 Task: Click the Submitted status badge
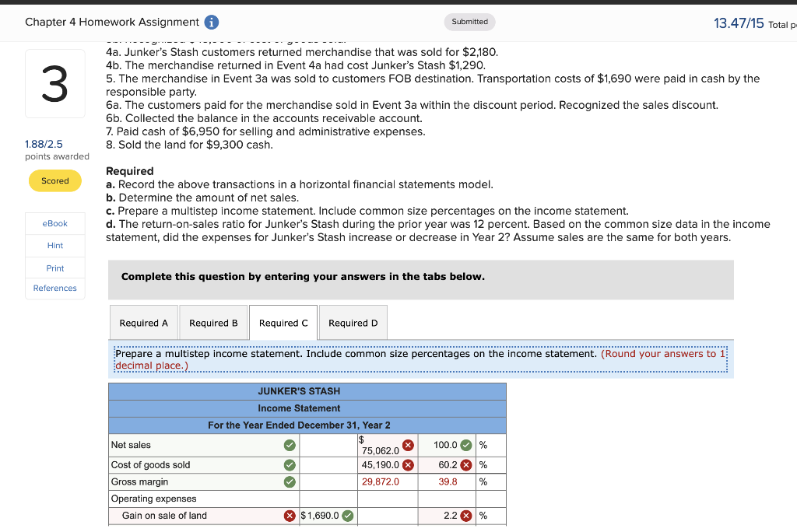[469, 22]
